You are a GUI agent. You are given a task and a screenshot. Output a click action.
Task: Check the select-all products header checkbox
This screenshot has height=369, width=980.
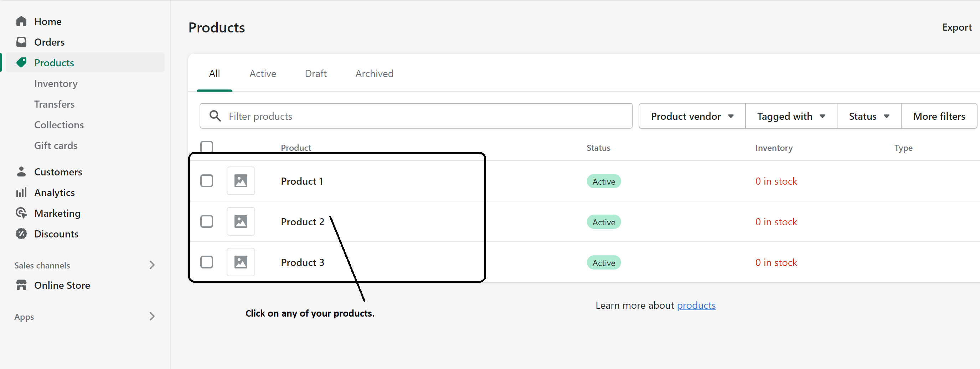207,147
